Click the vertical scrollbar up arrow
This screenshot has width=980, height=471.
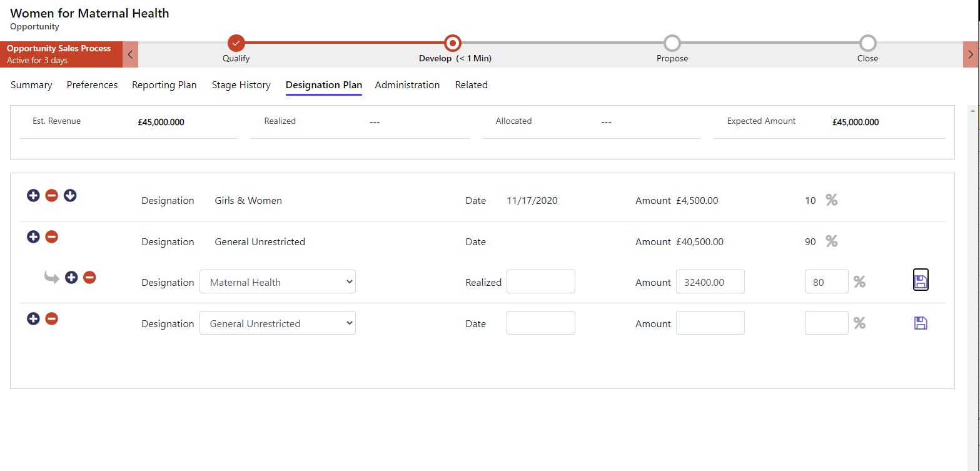click(x=972, y=110)
